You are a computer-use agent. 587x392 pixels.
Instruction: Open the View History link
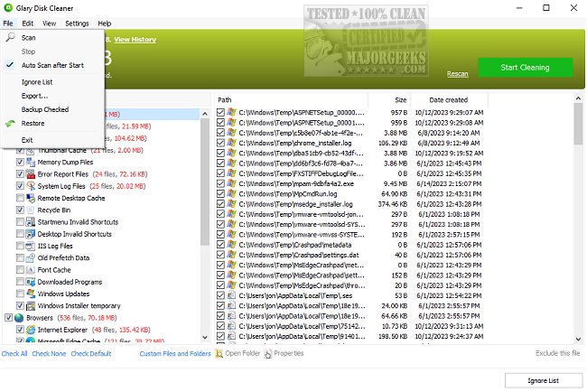[135, 40]
